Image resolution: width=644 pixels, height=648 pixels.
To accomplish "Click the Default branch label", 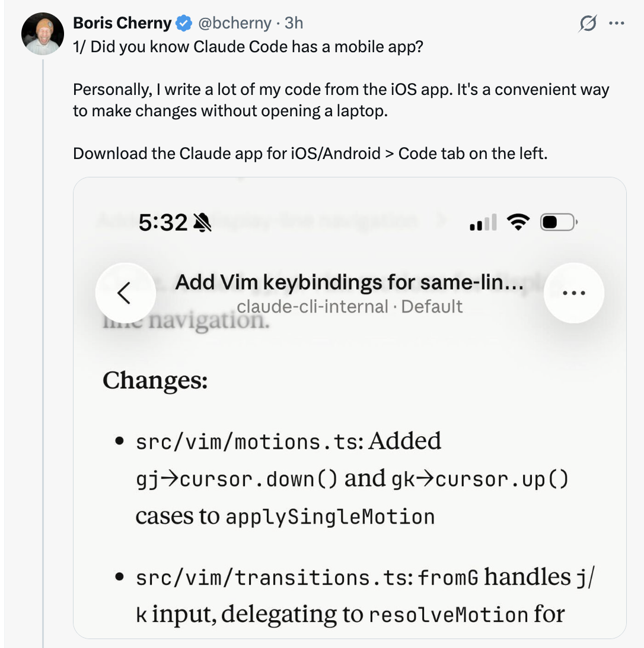I will 432,307.
